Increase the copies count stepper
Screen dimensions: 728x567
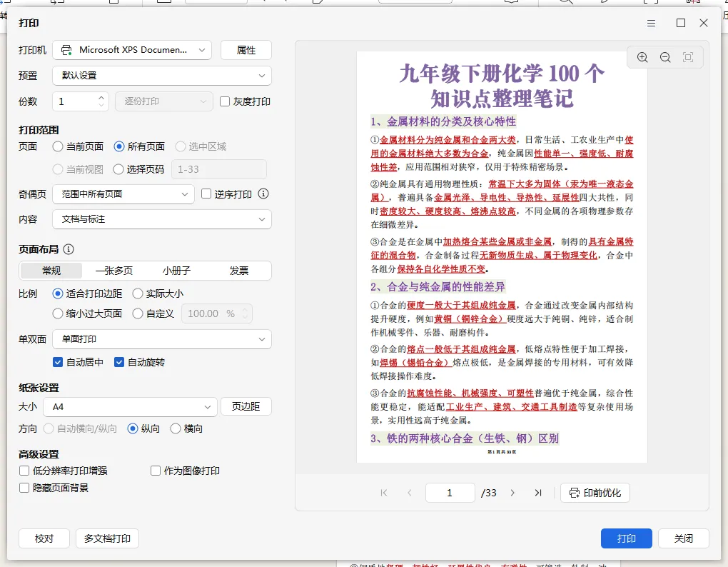101,98
